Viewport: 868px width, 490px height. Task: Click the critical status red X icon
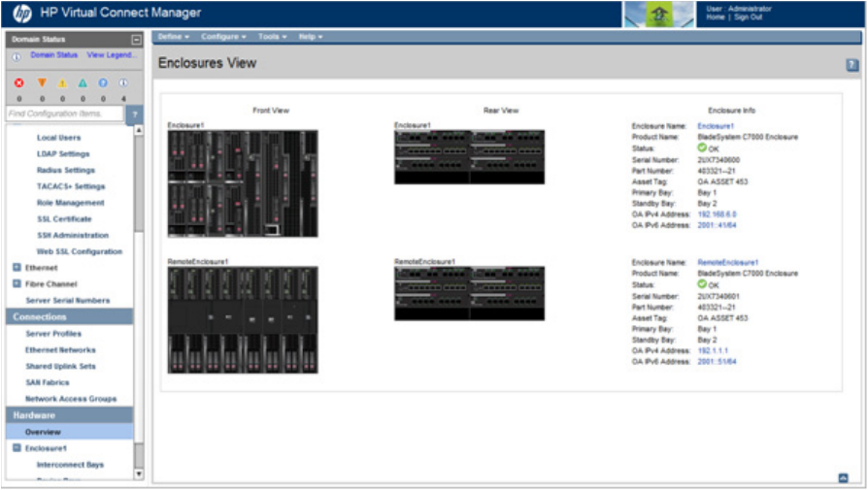(x=18, y=82)
